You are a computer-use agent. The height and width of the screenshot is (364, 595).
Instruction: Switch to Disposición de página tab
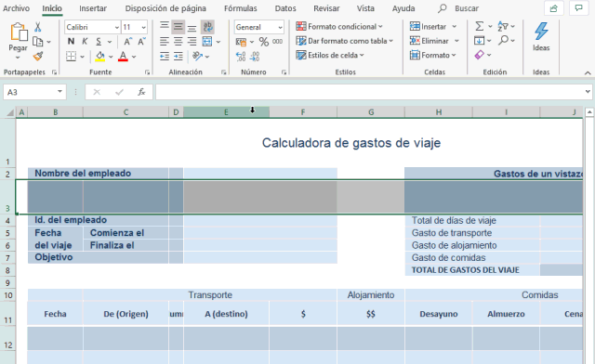coord(165,8)
